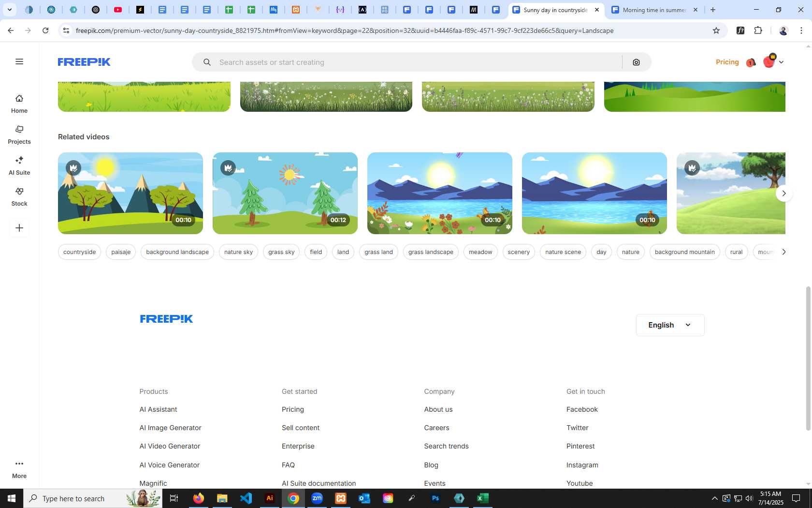Viewport: 812px width, 508px height.
Task: Go back to the previous page
Action: [11, 30]
